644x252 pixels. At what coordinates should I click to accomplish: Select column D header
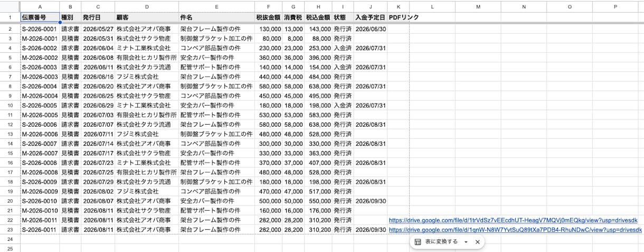tap(147, 6)
